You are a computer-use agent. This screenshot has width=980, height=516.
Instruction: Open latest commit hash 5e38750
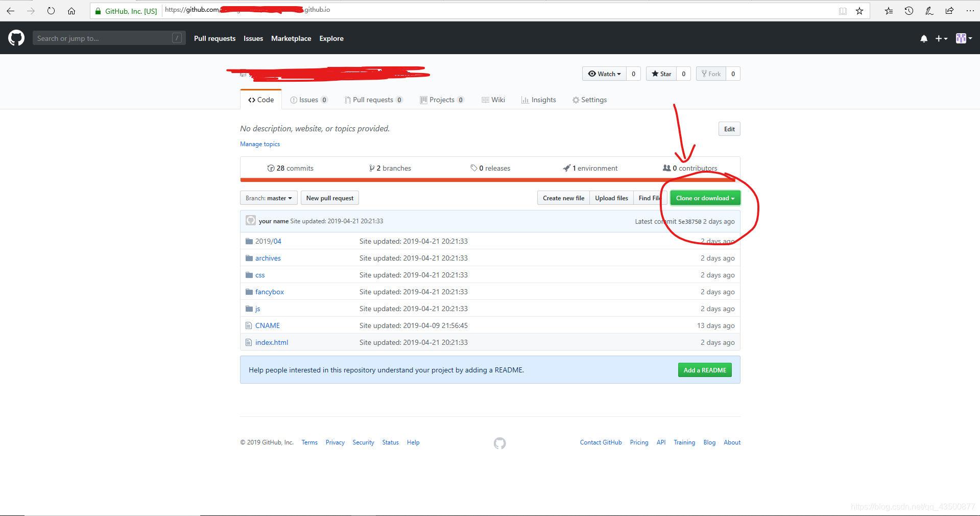[689, 222]
